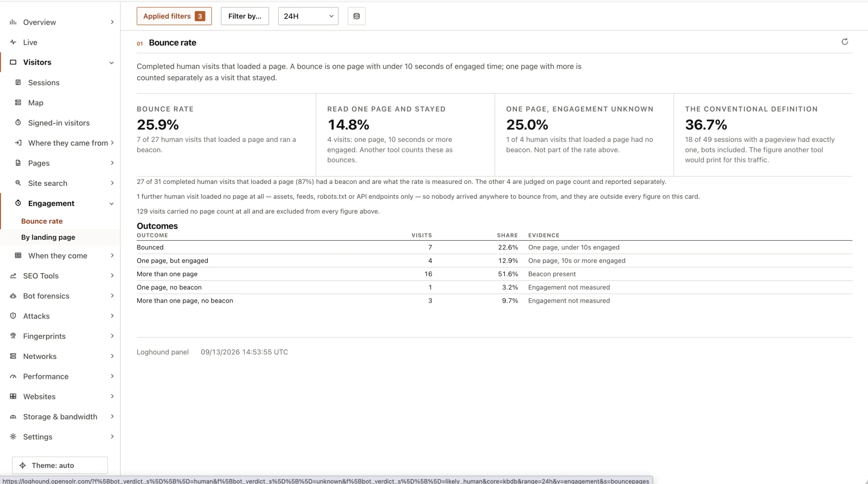This screenshot has width=868, height=484.
Task: Click the Filter by... button
Action: pos(245,16)
